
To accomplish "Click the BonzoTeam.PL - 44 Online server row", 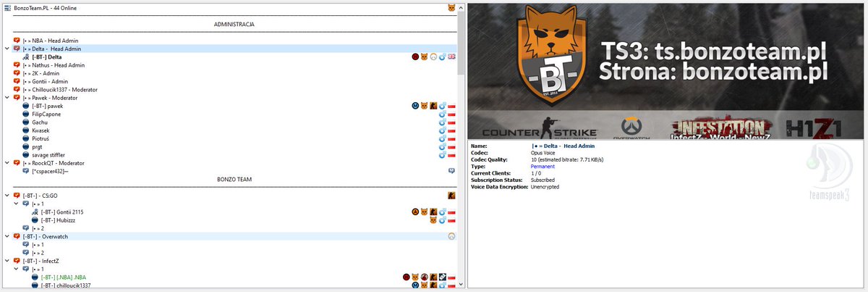I will [46, 7].
